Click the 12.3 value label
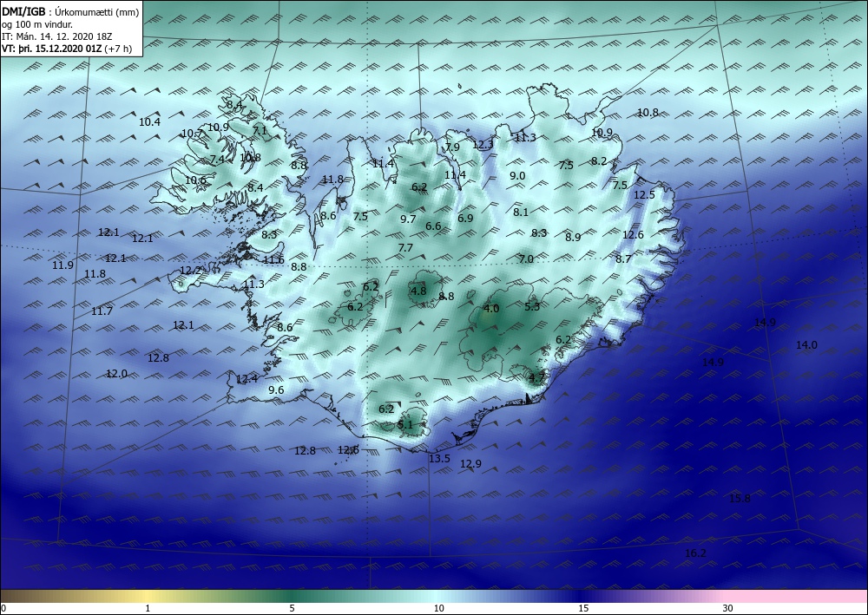The image size is (868, 615). click(483, 145)
